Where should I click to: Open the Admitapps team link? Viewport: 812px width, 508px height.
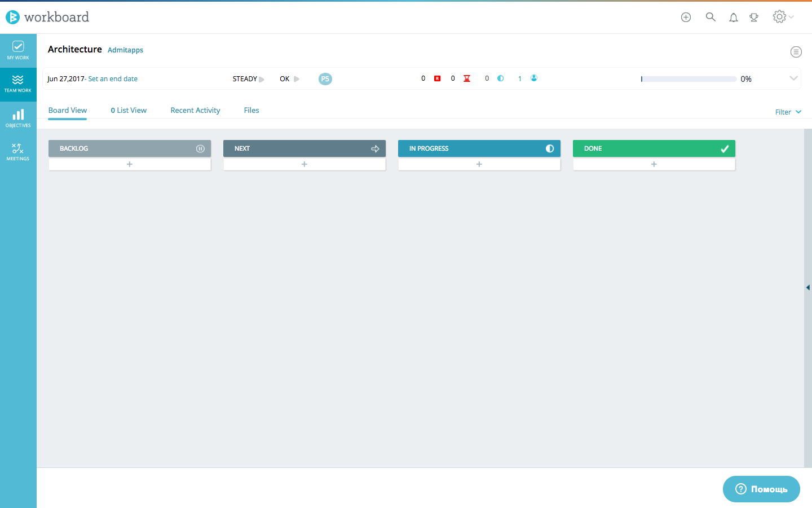tap(125, 50)
